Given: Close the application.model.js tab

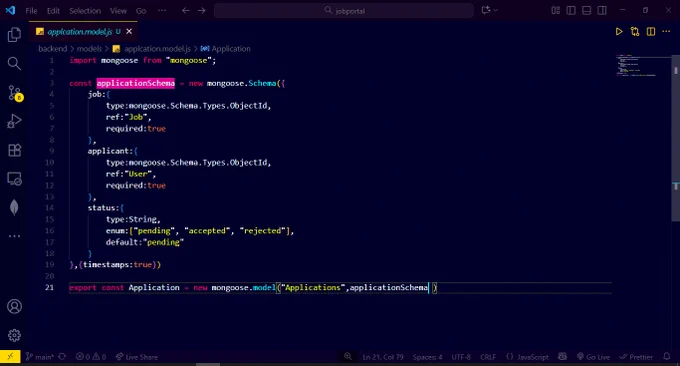Looking at the screenshot, I should 129,32.
